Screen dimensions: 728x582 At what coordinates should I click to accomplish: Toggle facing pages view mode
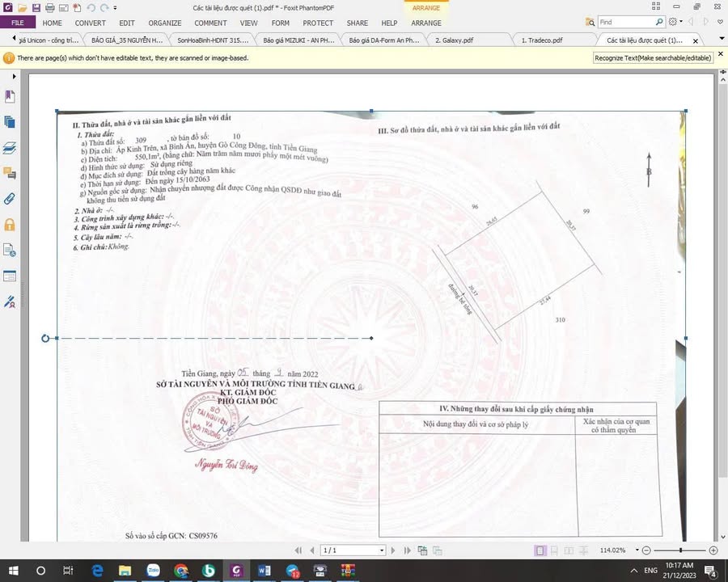569,550
